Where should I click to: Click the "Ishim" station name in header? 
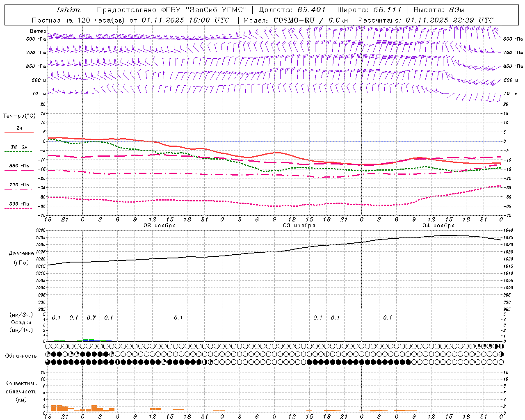[x=68, y=10]
